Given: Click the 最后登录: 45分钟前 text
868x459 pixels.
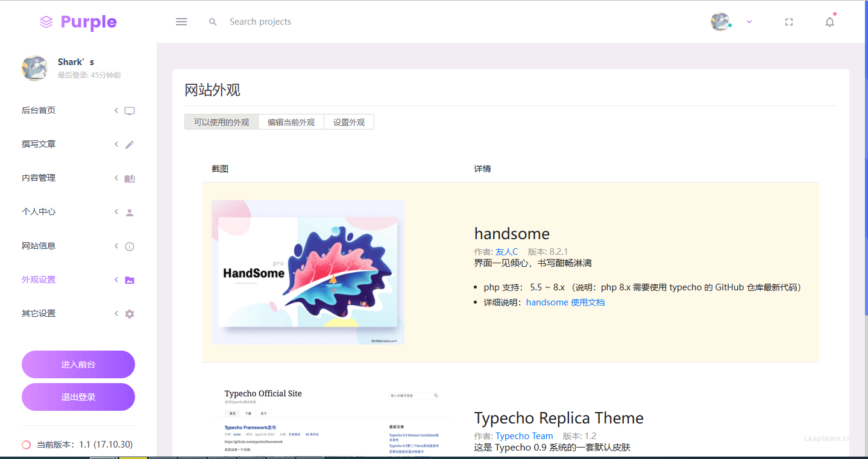Looking at the screenshot, I should point(89,75).
